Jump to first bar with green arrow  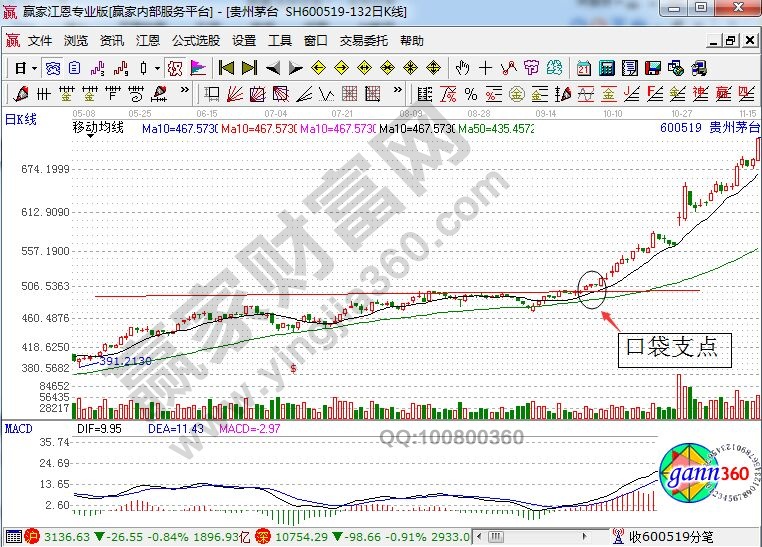pyautogui.click(x=227, y=68)
